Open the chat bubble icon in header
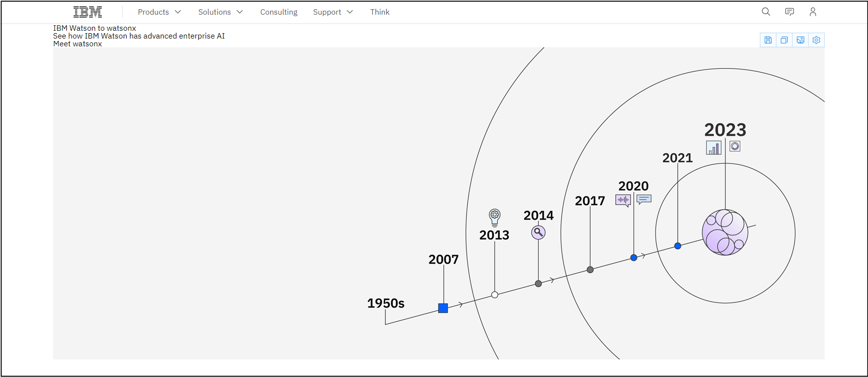This screenshot has height=377, width=868. (790, 12)
